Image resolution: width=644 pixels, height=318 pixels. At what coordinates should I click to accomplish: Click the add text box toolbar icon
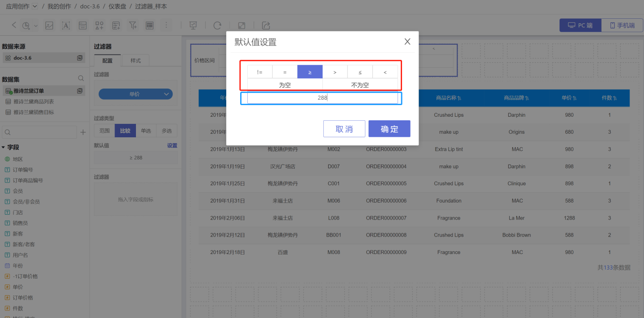(66, 25)
